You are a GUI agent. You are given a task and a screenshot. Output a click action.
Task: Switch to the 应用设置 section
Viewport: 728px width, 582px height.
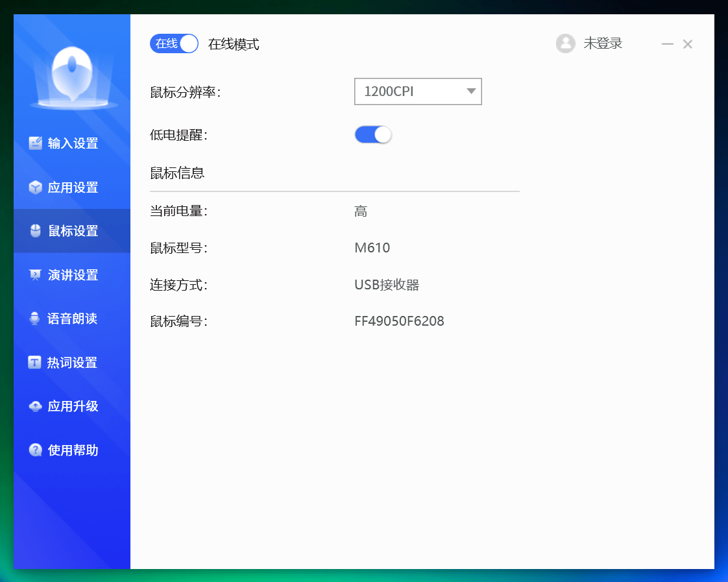coord(72,187)
